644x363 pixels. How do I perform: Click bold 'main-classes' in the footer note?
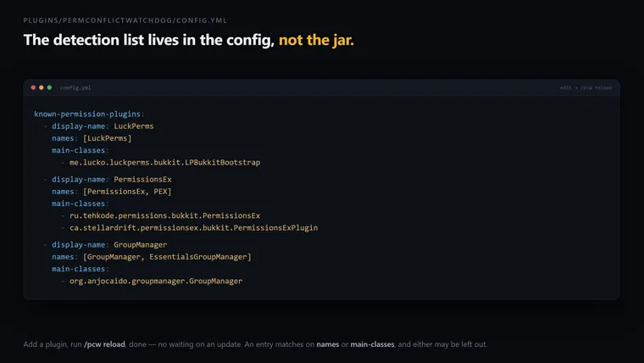pos(372,344)
